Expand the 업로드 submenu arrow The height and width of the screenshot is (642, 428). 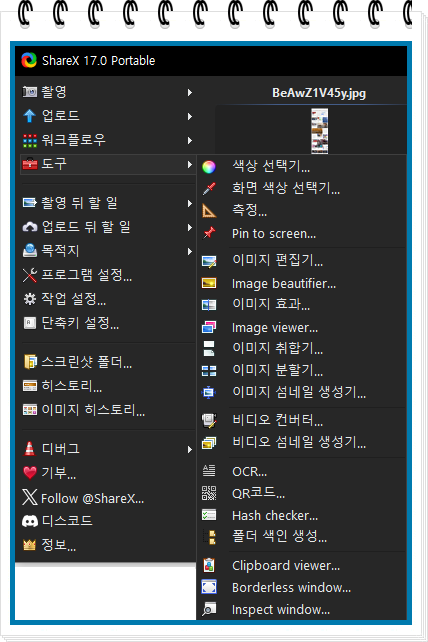[x=190, y=116]
